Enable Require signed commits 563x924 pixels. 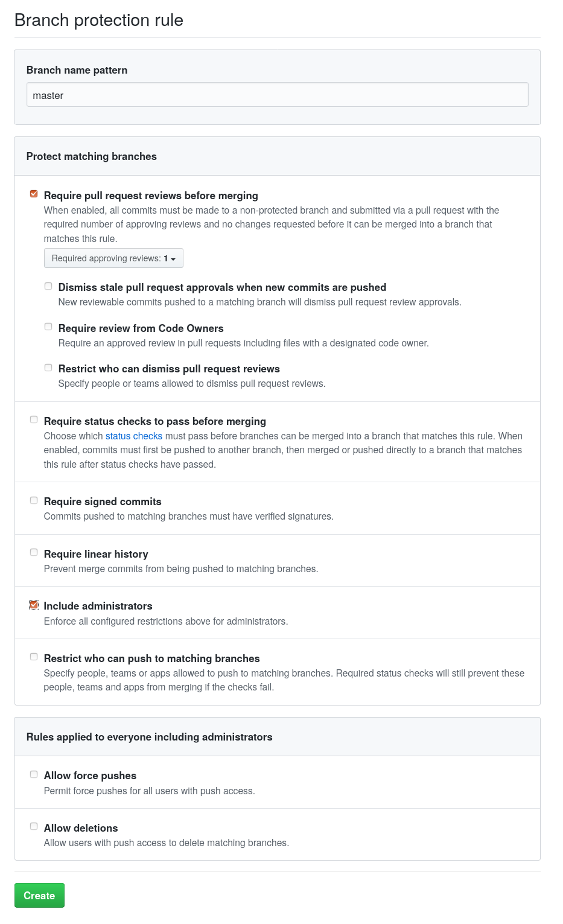(x=34, y=499)
